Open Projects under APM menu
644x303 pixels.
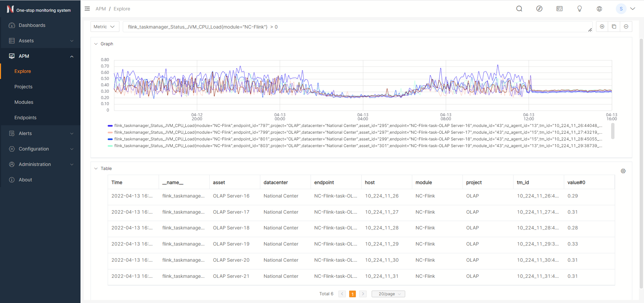point(23,87)
